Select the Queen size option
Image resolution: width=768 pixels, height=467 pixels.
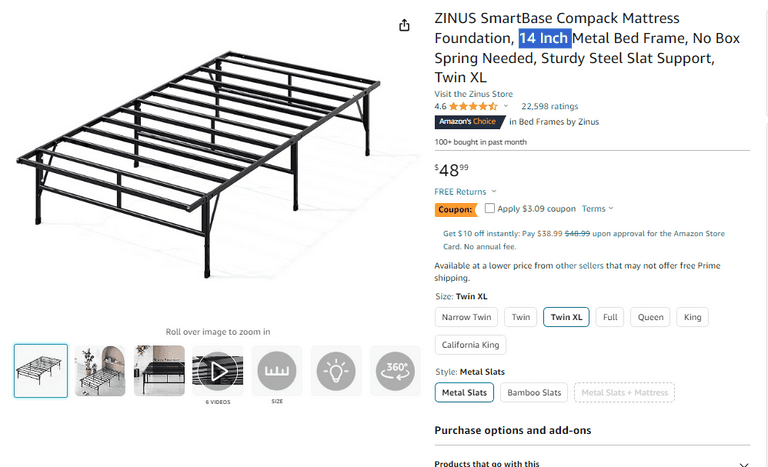(x=650, y=317)
